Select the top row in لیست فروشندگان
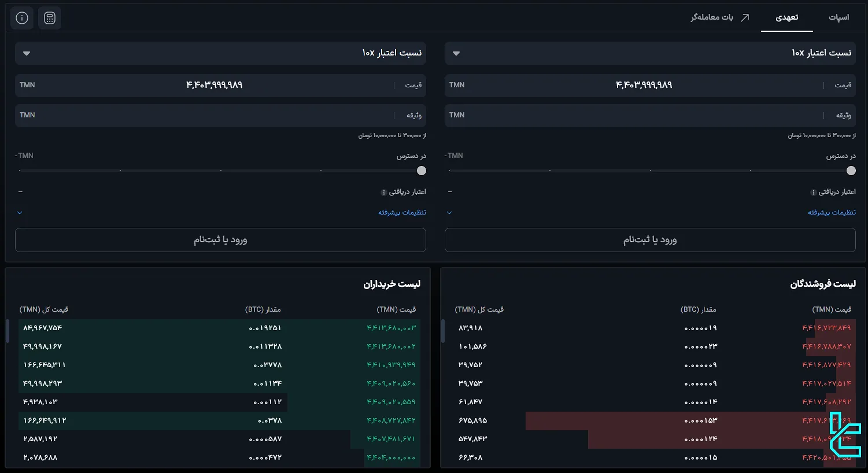Screen dimensions: 868x473 pyautogui.click(x=648, y=327)
